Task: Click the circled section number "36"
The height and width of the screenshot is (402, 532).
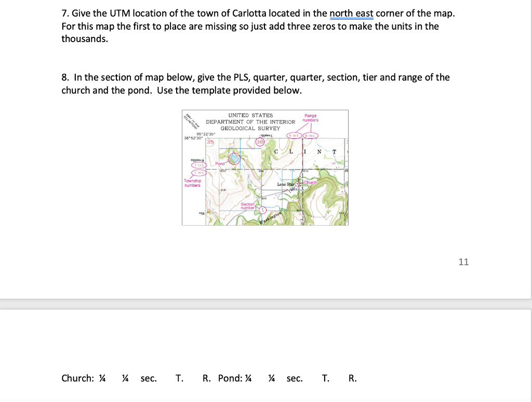Action: (x=259, y=141)
